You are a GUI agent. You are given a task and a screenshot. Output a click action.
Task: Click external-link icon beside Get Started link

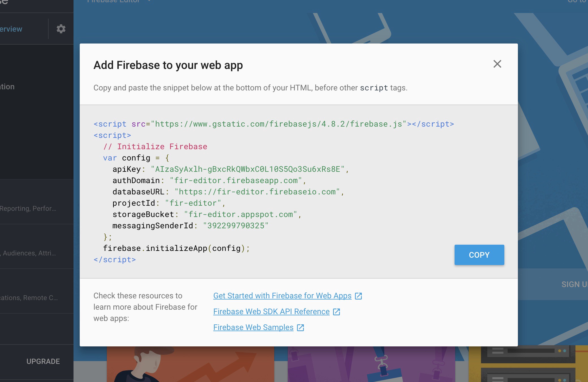click(x=358, y=296)
